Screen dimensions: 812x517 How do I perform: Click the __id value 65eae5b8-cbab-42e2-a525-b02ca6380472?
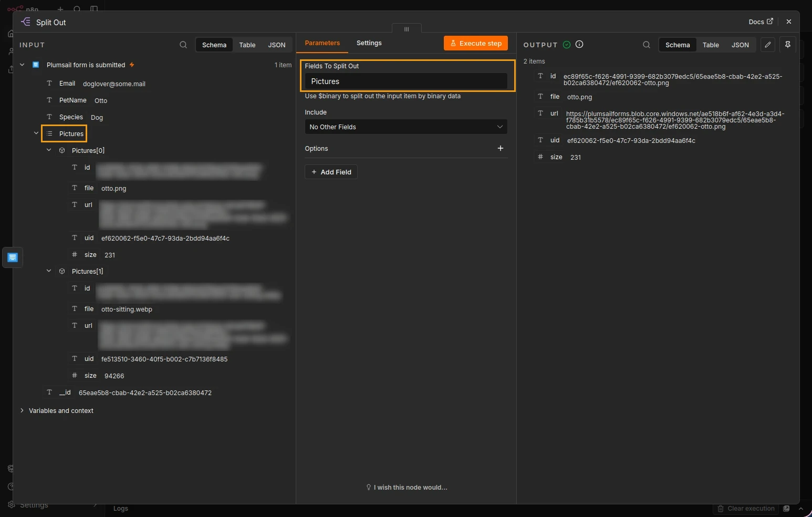pyautogui.click(x=145, y=393)
